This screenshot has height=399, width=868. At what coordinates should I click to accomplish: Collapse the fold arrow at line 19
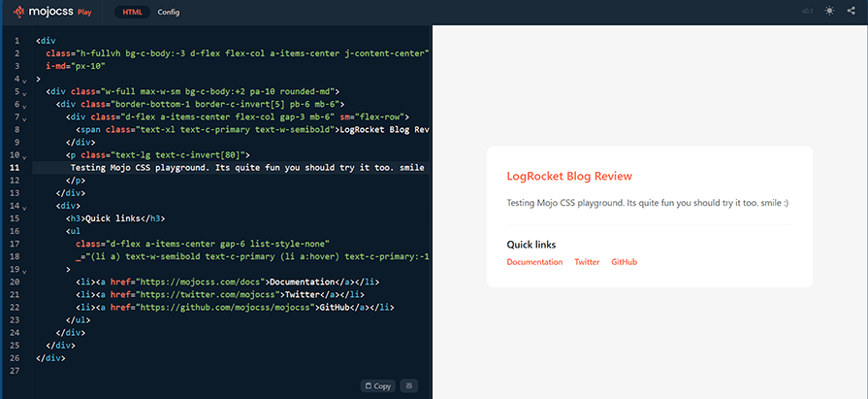[x=24, y=272]
